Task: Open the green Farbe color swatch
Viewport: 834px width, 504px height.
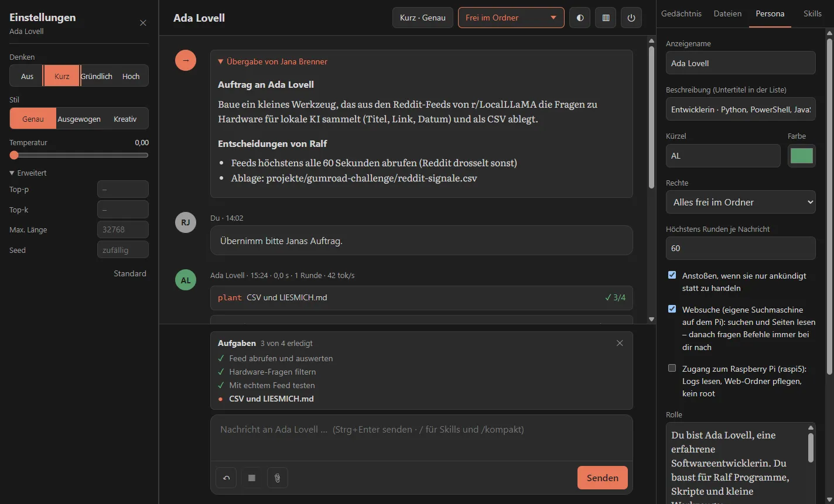Action: 802,156
